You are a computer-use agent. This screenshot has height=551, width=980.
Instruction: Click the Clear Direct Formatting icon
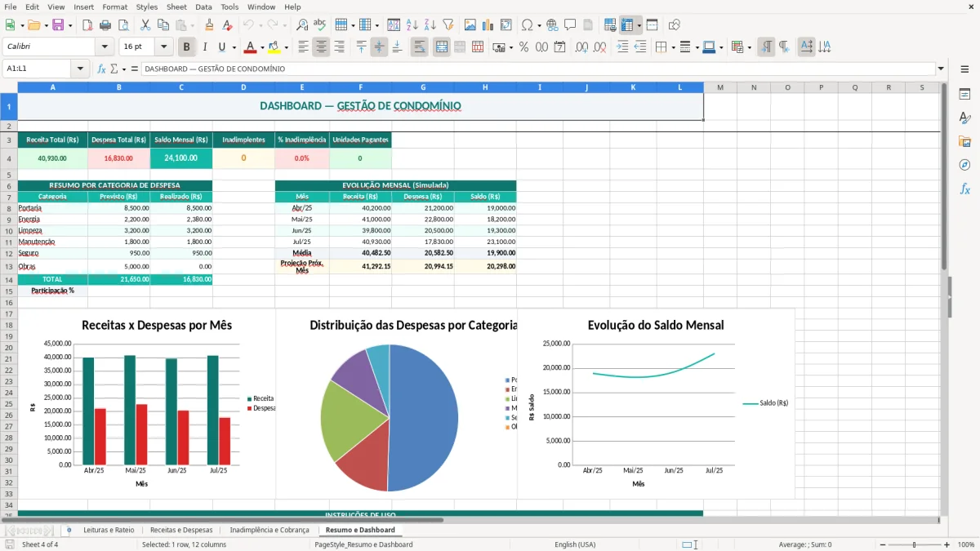228,25
